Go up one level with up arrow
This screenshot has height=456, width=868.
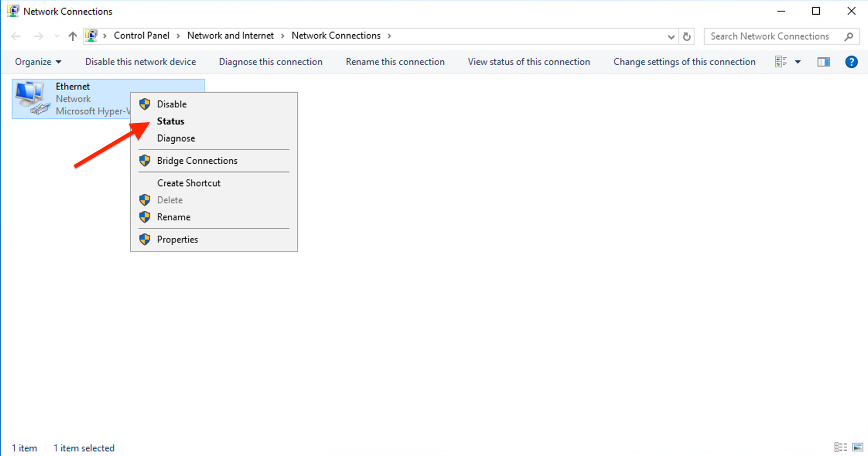(73, 36)
